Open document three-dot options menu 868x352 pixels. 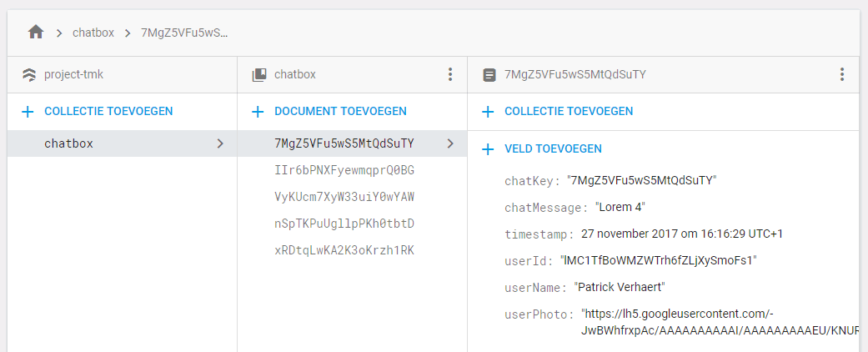click(x=841, y=75)
